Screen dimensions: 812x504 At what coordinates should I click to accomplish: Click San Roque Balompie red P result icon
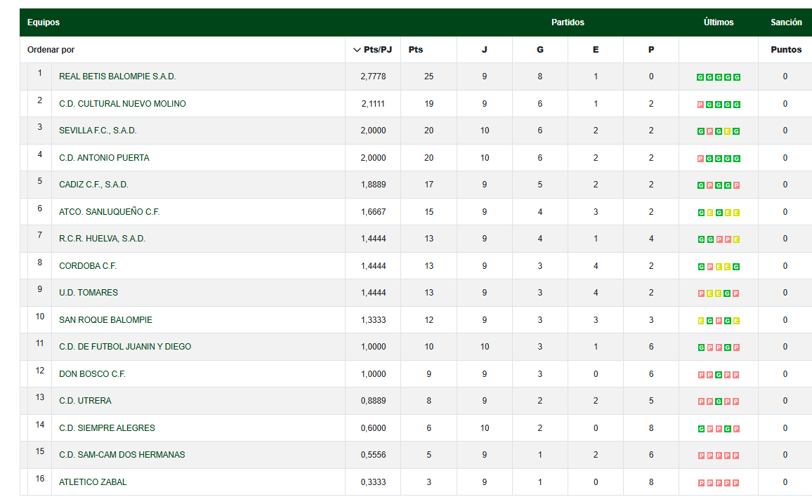(x=719, y=321)
